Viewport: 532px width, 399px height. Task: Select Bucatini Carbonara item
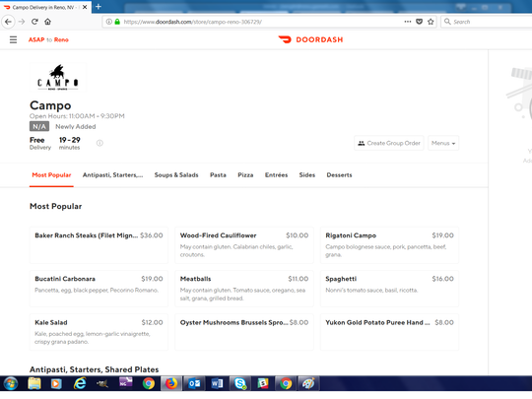[99, 289]
